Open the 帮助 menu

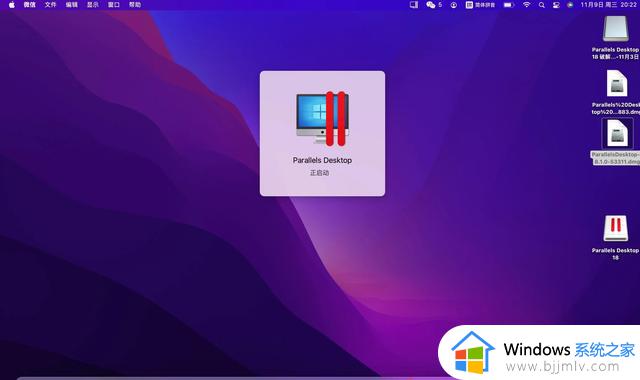tap(135, 5)
